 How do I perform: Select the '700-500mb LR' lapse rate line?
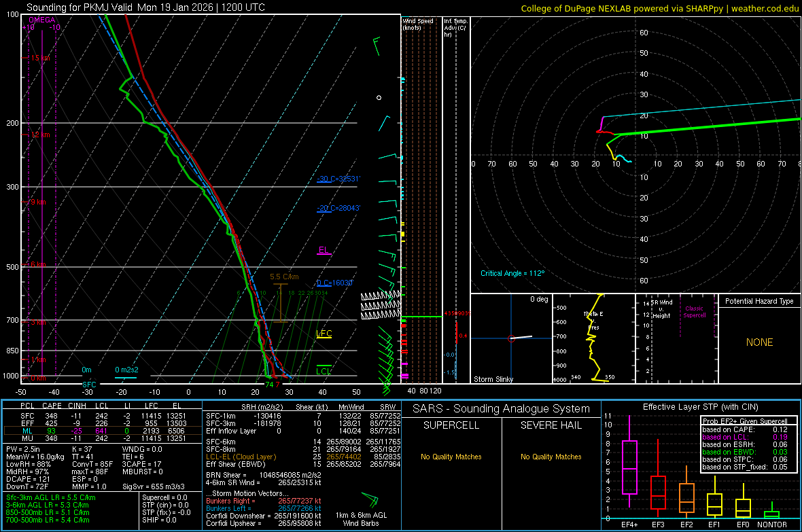[x=48, y=520]
